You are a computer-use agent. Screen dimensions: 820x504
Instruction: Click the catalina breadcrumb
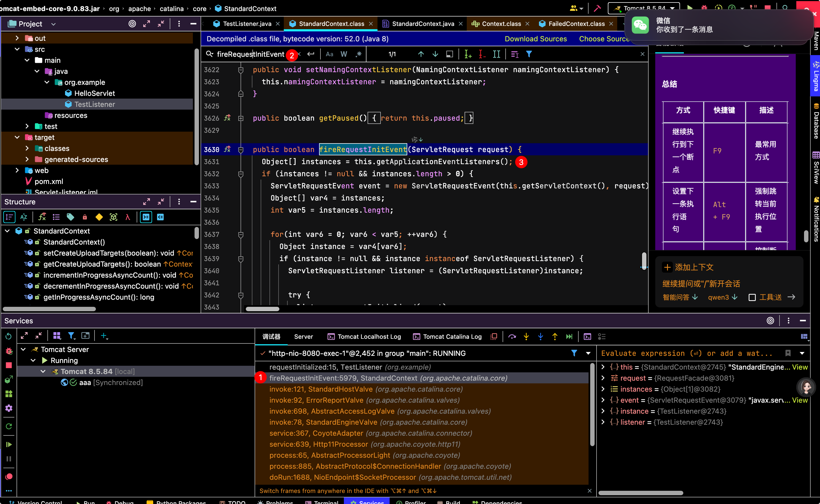(172, 8)
